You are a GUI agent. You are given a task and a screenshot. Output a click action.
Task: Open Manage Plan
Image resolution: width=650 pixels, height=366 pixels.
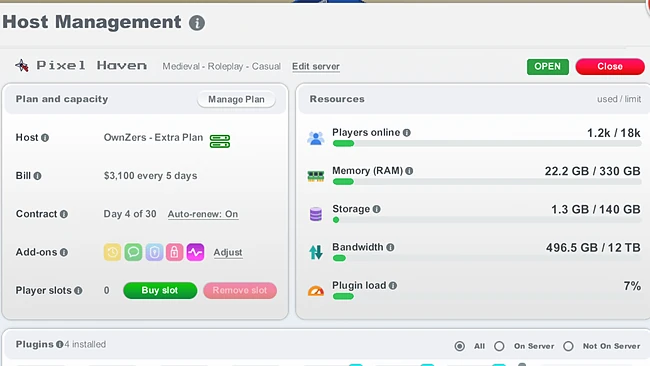[x=236, y=99]
